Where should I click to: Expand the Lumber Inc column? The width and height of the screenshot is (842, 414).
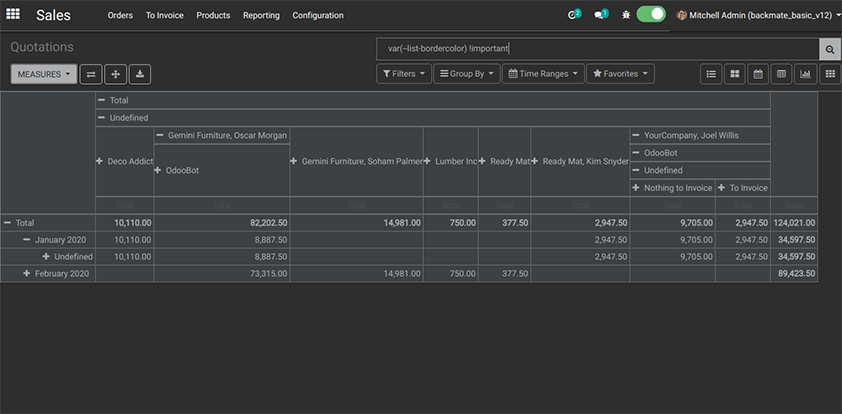pyautogui.click(x=451, y=161)
